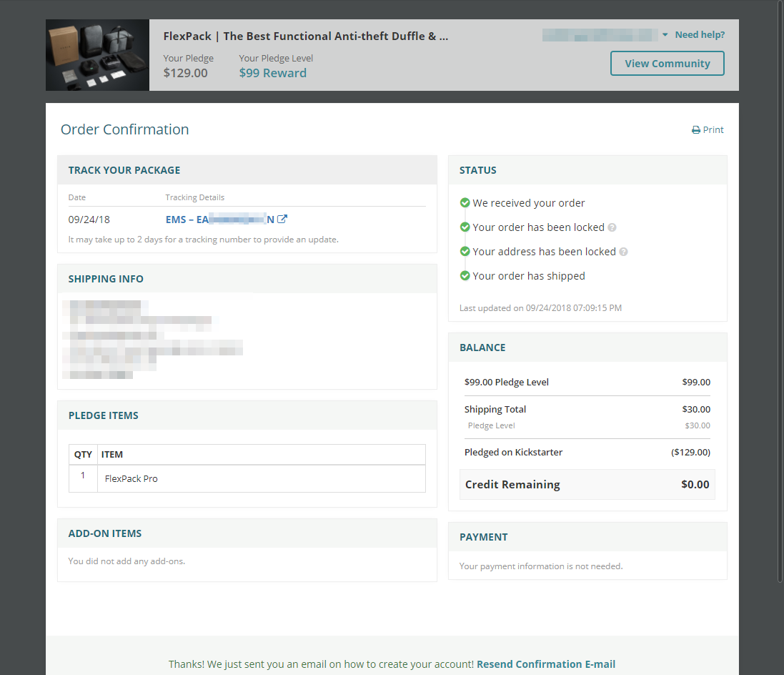784x675 pixels.
Task: Open the external link icon beside EMS tracking
Action: (x=282, y=220)
